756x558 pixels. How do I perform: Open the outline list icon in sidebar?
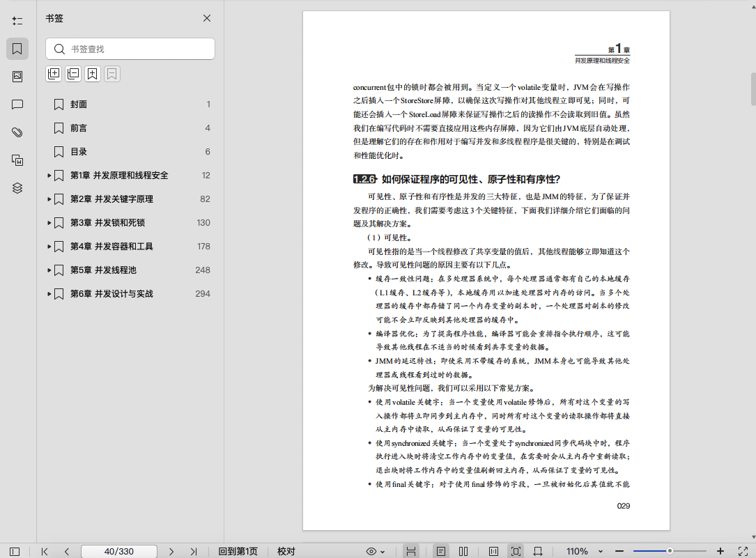pos(17,21)
